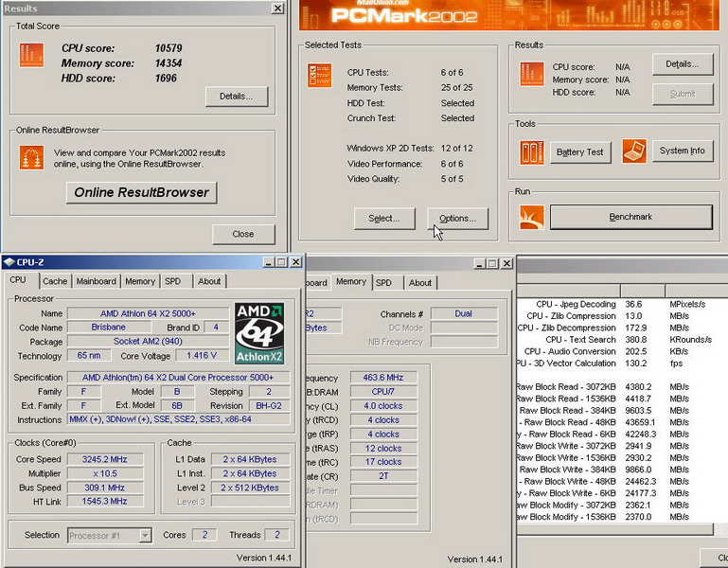This screenshot has width=728, height=568.
Task: Click the Online ResultBrowser orange icon
Action: (x=31, y=158)
